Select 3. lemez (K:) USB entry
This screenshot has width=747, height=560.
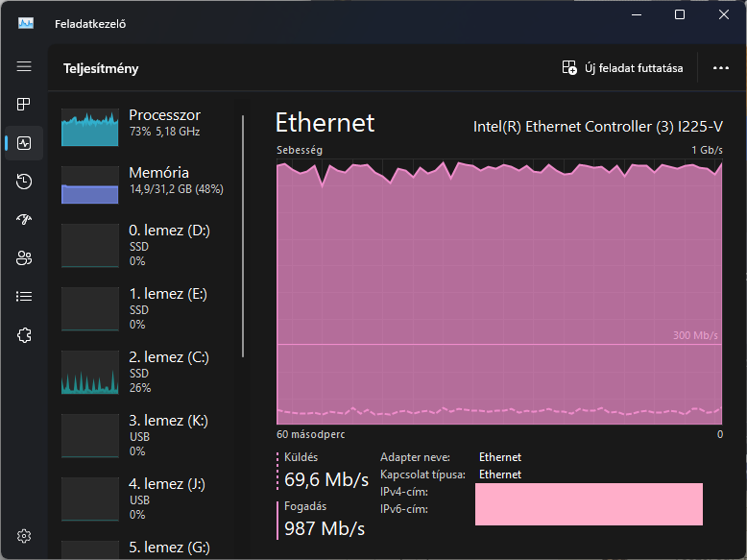point(149,435)
